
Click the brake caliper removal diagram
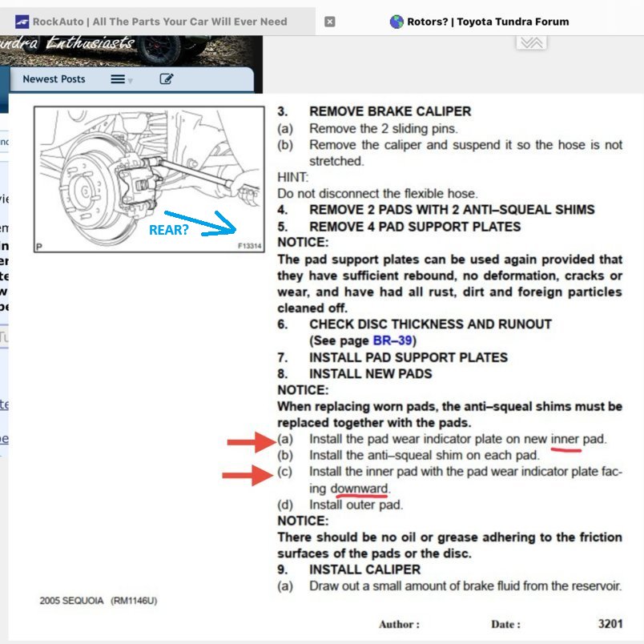[x=149, y=179]
